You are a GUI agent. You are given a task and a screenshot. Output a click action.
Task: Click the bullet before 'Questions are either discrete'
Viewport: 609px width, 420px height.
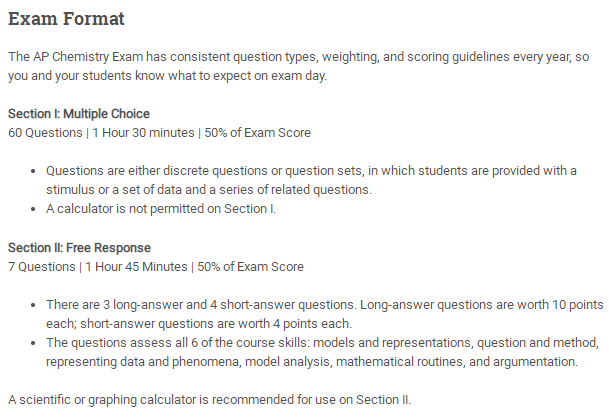33,171
